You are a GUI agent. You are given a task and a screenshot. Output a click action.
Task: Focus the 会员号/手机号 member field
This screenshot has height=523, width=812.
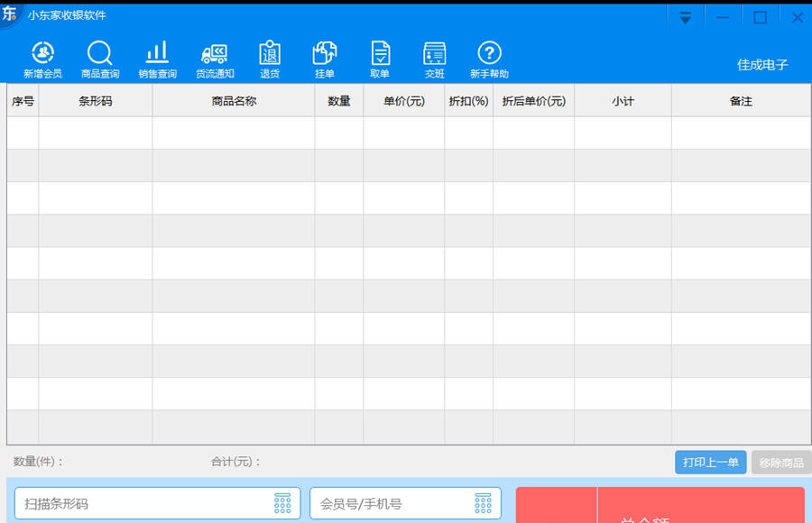379,503
